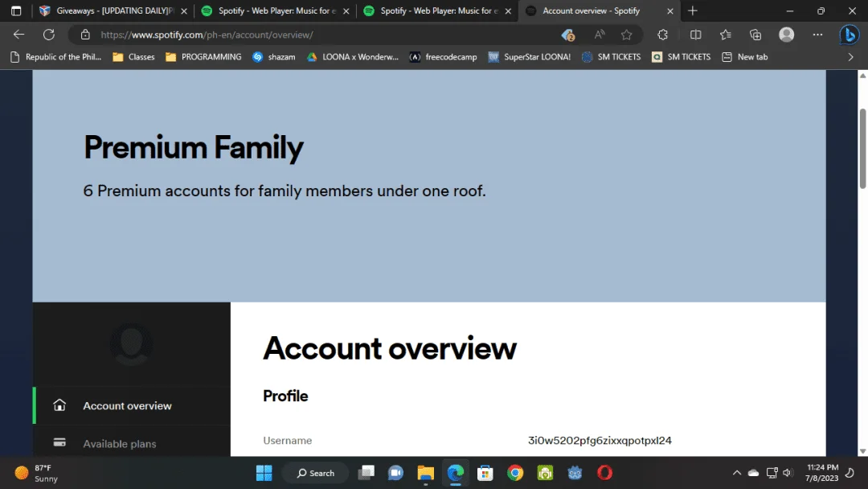Viewport: 868px width, 489px height.
Task: Turn on Read aloud icon
Action: click(600, 35)
